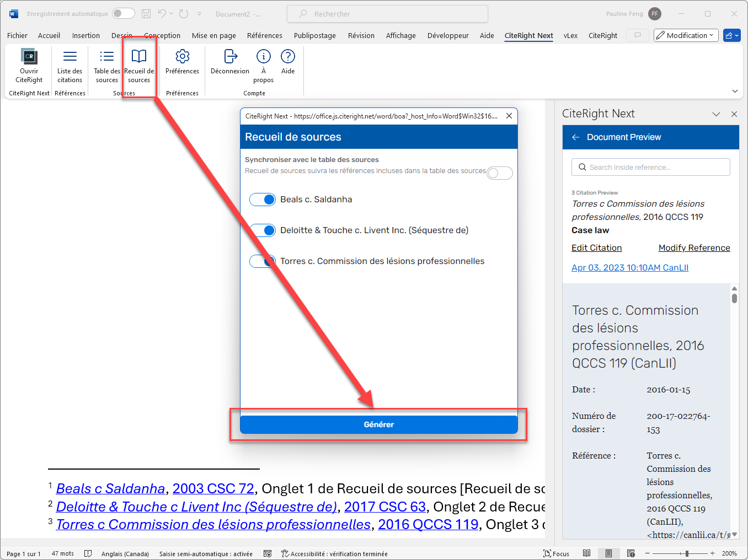Click the Rechercher search box

pos(387,14)
